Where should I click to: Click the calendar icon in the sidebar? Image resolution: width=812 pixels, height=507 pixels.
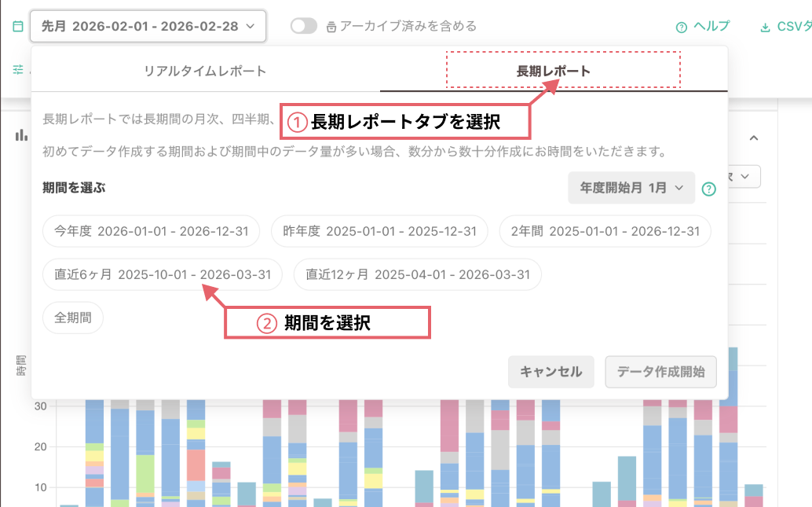pos(18,26)
